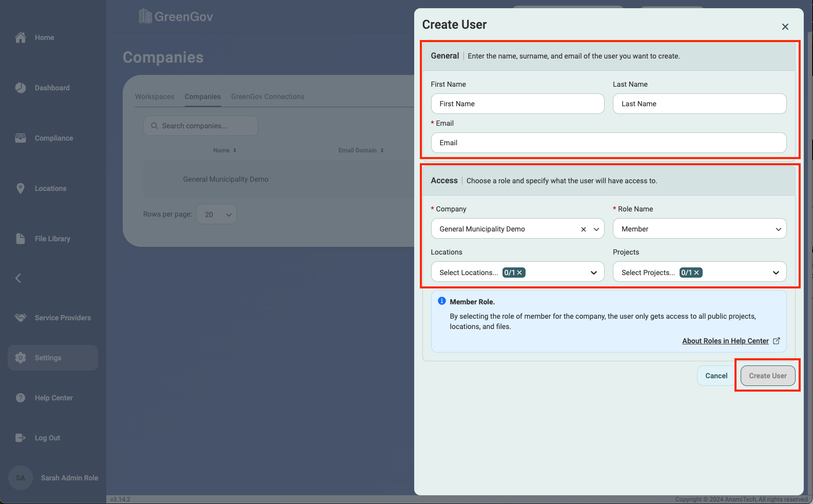Click the Service Providers handshake icon

[x=21, y=318]
